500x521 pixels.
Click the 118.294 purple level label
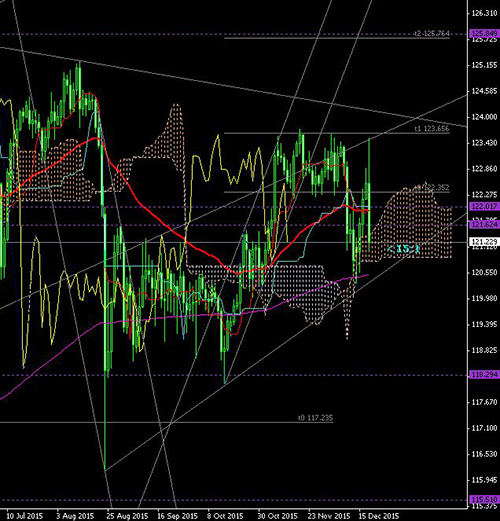coord(485,375)
